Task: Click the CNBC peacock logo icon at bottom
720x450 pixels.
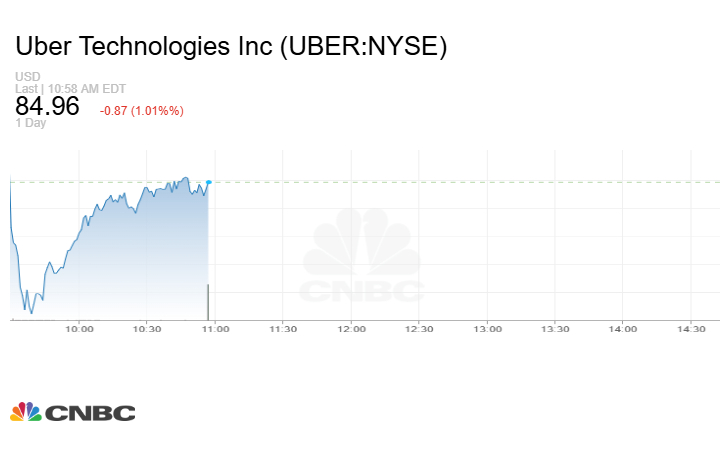Action: click(x=26, y=412)
